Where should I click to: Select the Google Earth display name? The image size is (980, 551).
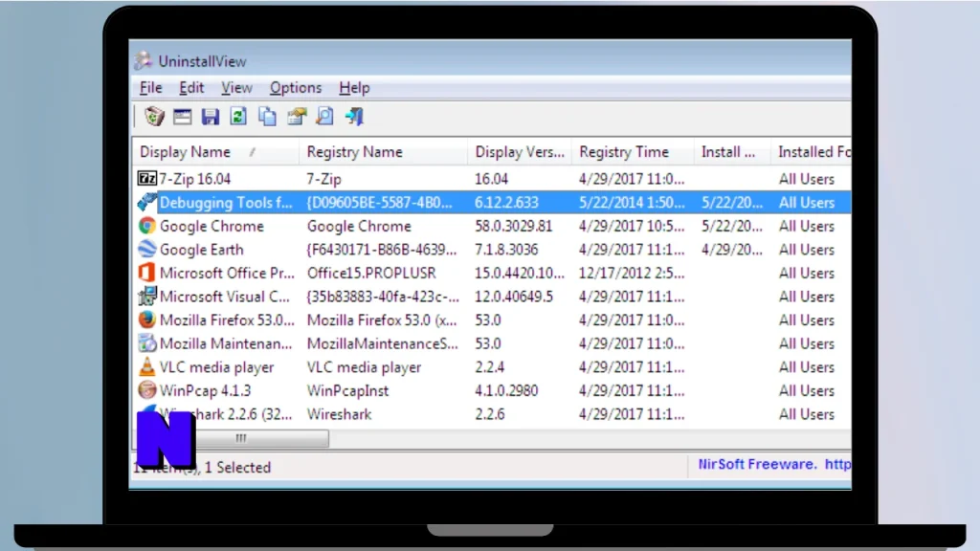click(x=201, y=250)
